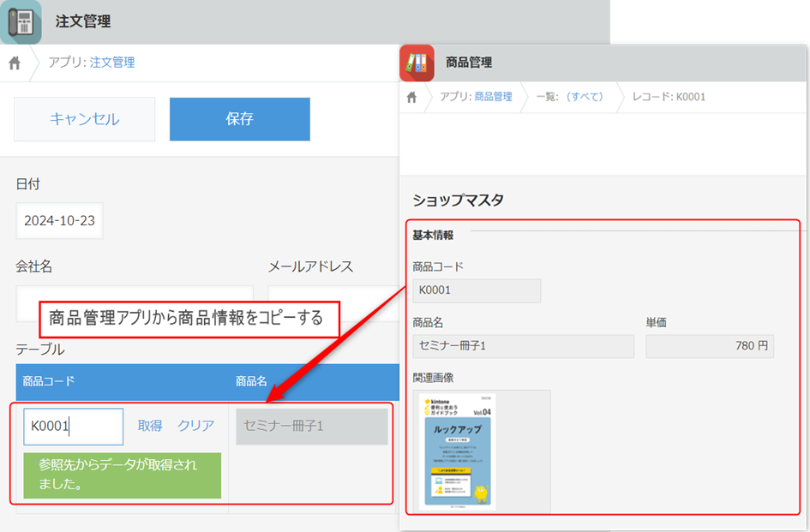Image resolution: width=810 pixels, height=532 pixels.
Task: Click the 注文管理 phone app icon
Action: click(21, 21)
